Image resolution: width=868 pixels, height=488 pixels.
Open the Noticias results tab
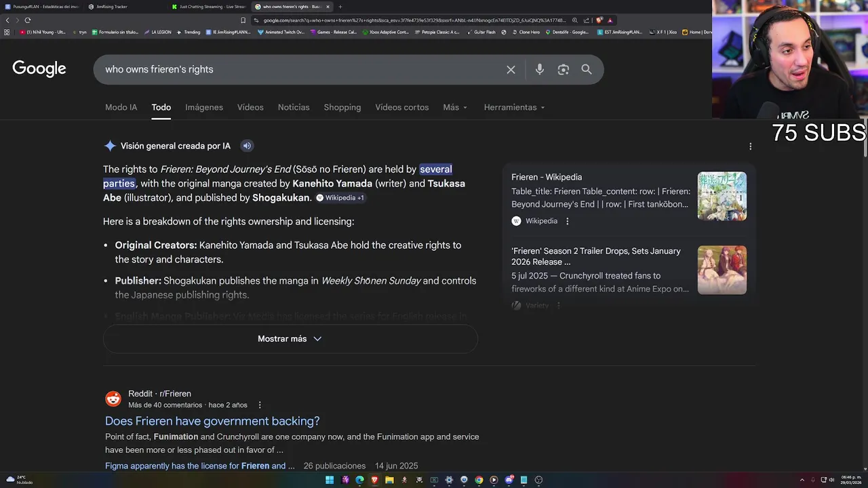click(294, 107)
